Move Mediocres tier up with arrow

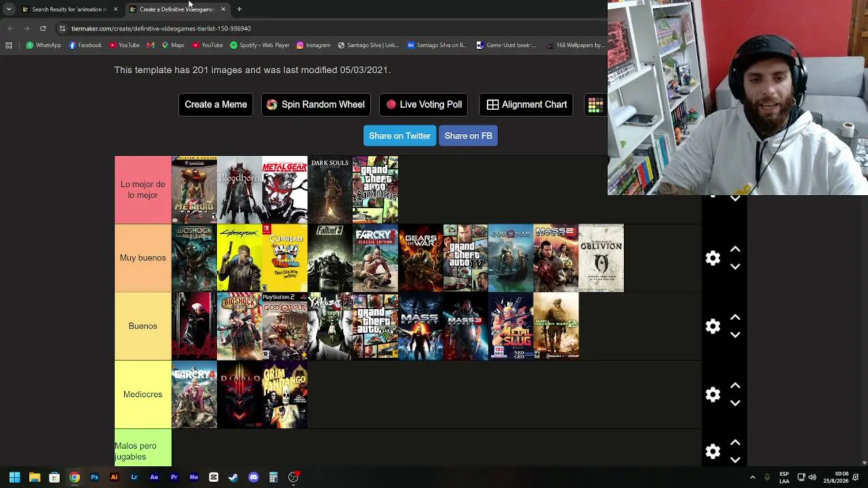(x=735, y=386)
